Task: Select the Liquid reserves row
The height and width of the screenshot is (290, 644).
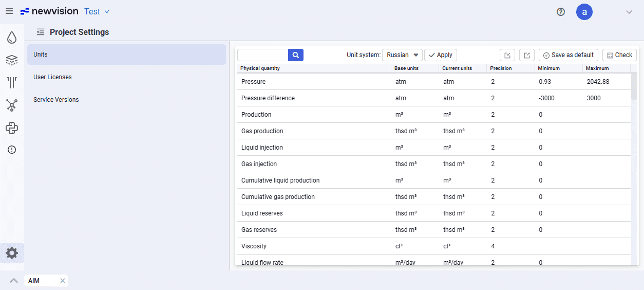Action: tap(434, 213)
